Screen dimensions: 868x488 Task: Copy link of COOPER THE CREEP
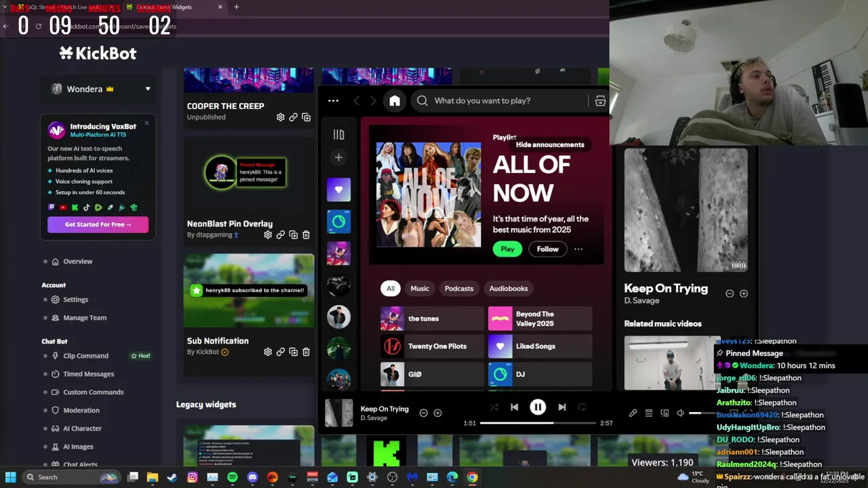pyautogui.click(x=293, y=117)
